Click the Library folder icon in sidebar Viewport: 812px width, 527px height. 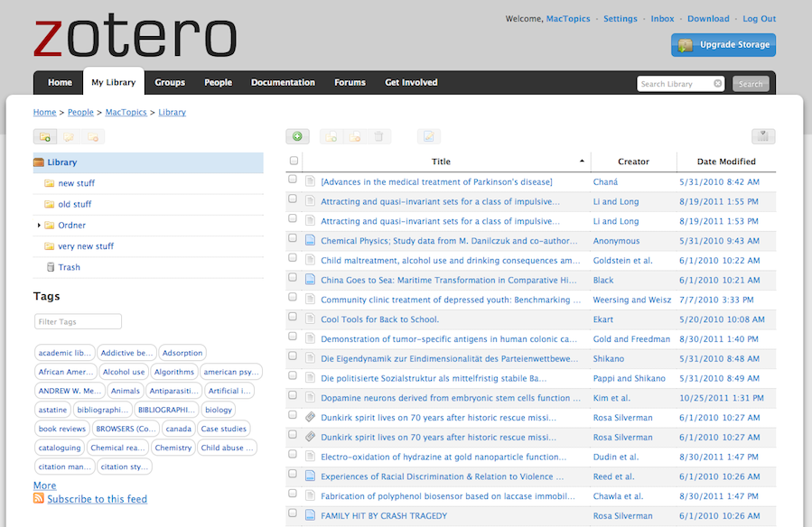tap(39, 162)
